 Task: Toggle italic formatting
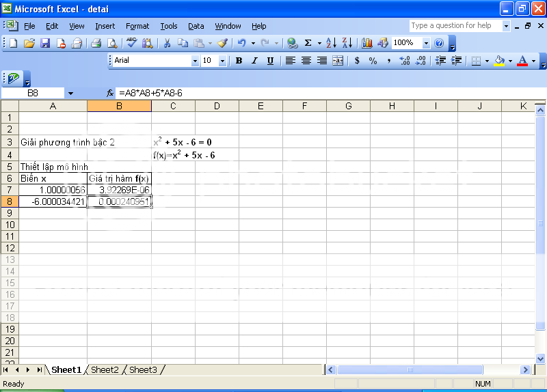254,61
